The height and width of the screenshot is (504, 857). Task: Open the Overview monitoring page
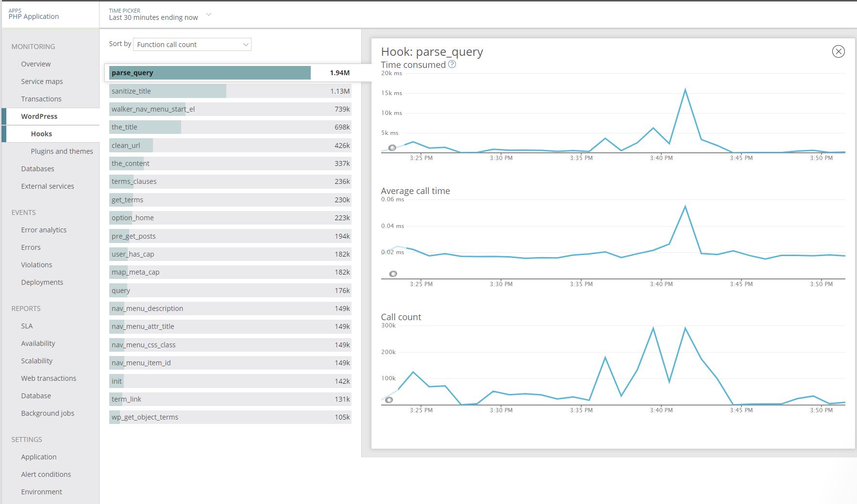(x=36, y=64)
